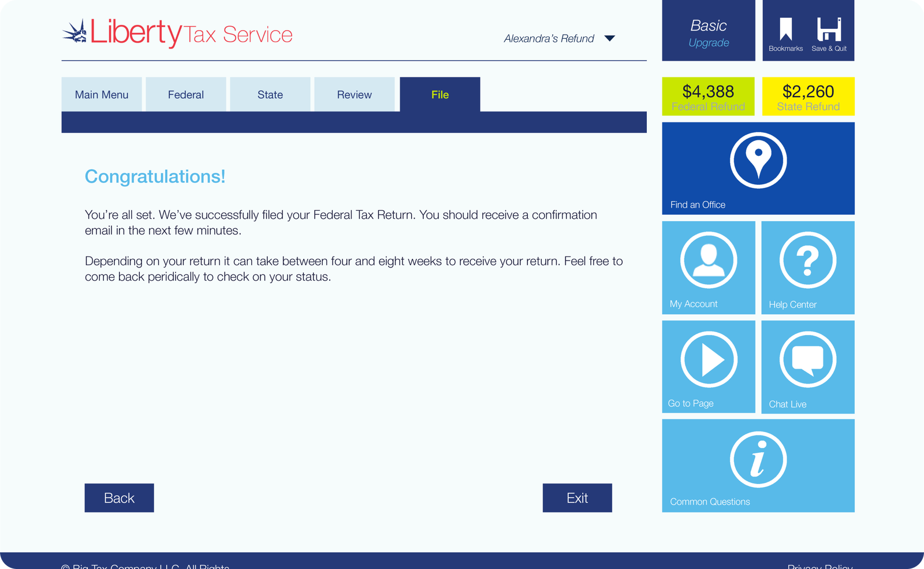Open My Account profile tile
The height and width of the screenshot is (569, 924).
[709, 267]
